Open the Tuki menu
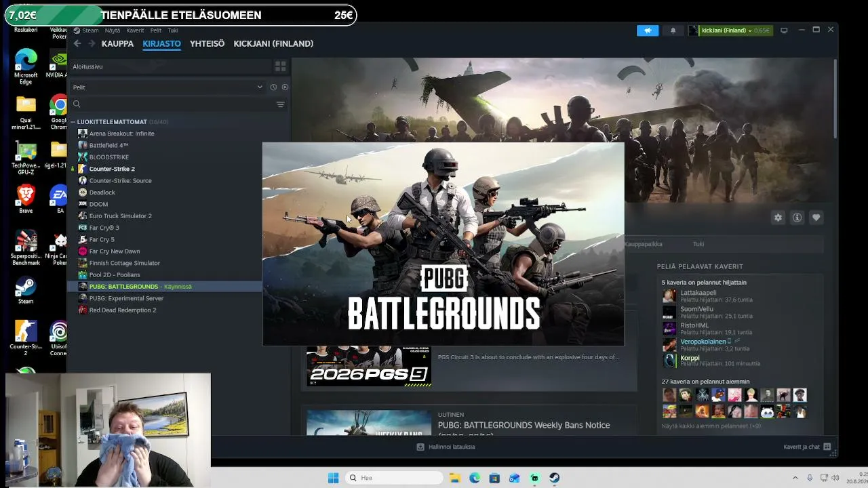The height and width of the screenshot is (488, 868). tap(173, 30)
